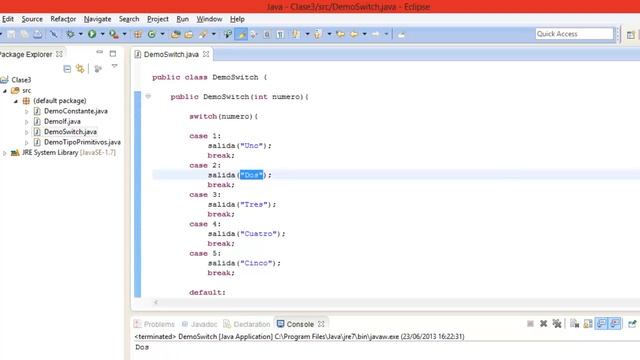Close the Console view tab

tap(321, 324)
